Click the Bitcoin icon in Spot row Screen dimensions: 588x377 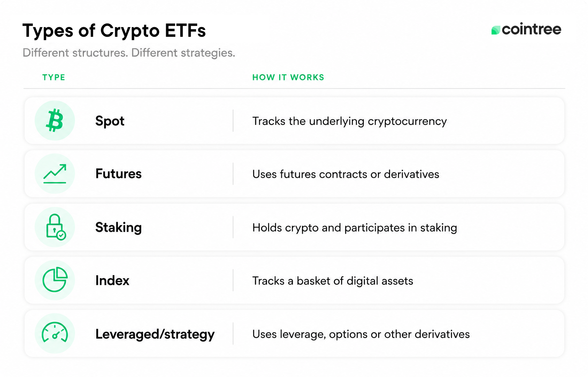(x=55, y=121)
